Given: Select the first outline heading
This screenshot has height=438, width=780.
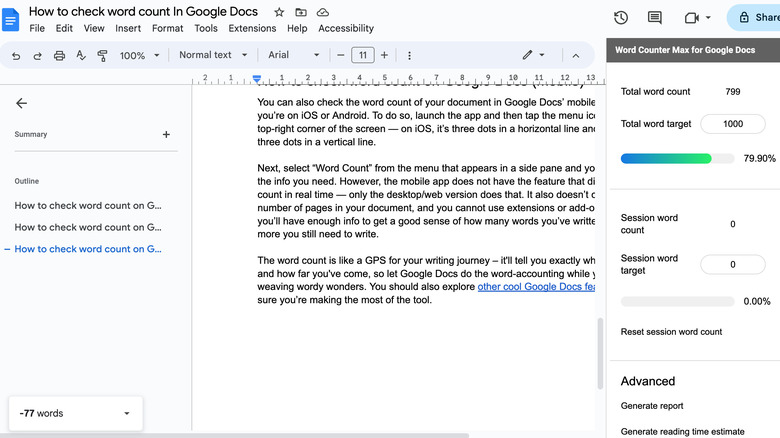Looking at the screenshot, I should pyautogui.click(x=88, y=206).
